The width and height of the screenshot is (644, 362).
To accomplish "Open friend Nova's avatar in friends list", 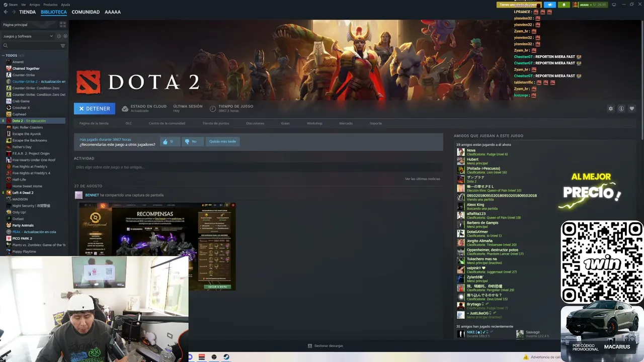I will [460, 152].
